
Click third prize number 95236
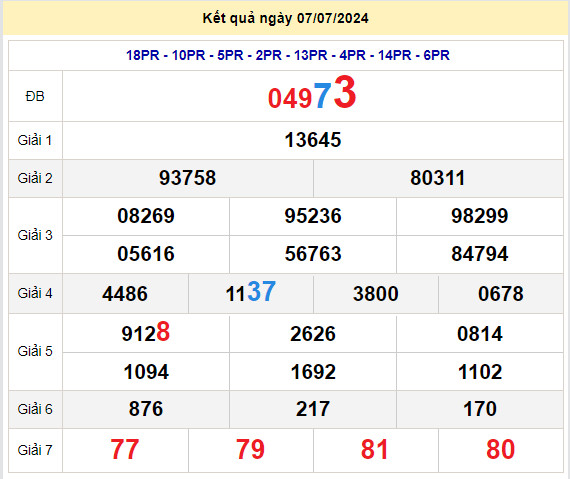[x=313, y=216]
